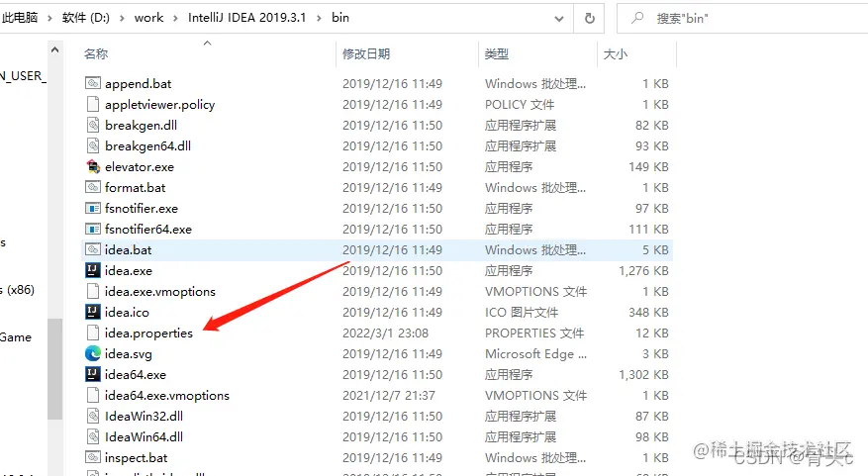Click the idea.exe IntelliJ icon

tap(93, 270)
